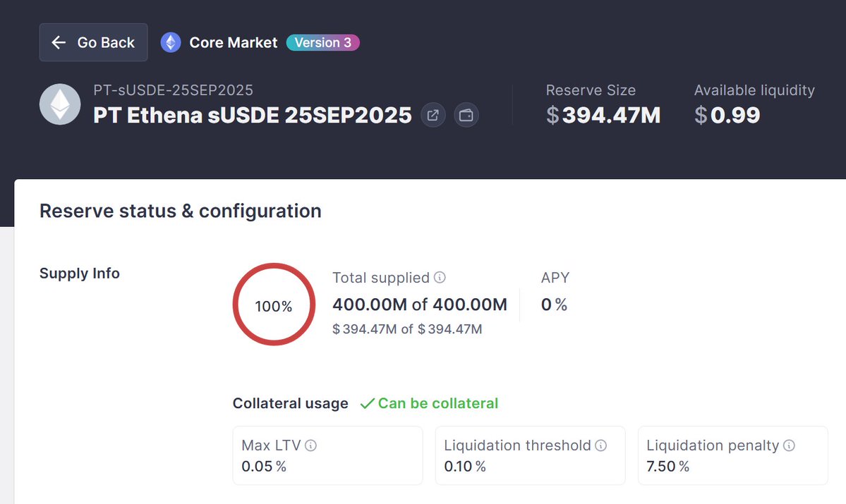This screenshot has width=846, height=504.
Task: Click the APY label
Action: (555, 278)
